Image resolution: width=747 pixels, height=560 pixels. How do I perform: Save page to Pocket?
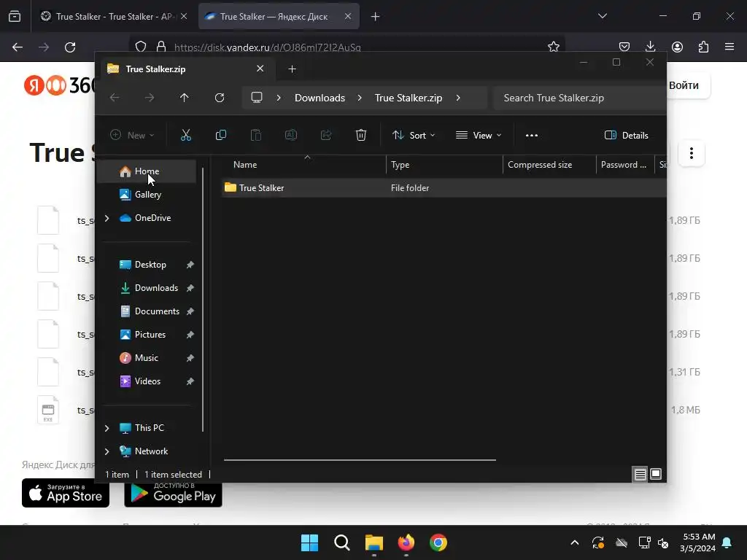click(x=624, y=47)
